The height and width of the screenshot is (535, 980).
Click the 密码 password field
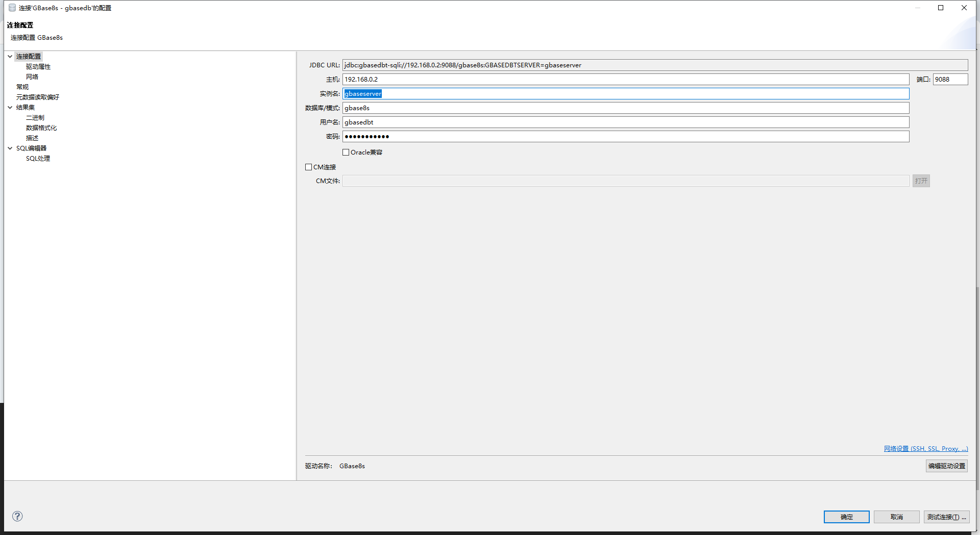coord(626,137)
